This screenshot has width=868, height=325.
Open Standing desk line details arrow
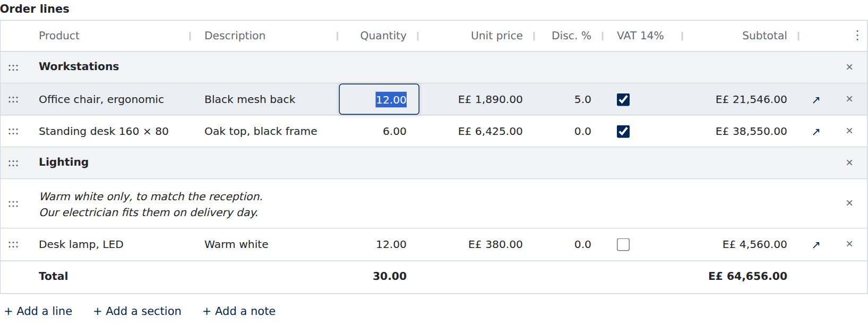tap(816, 132)
